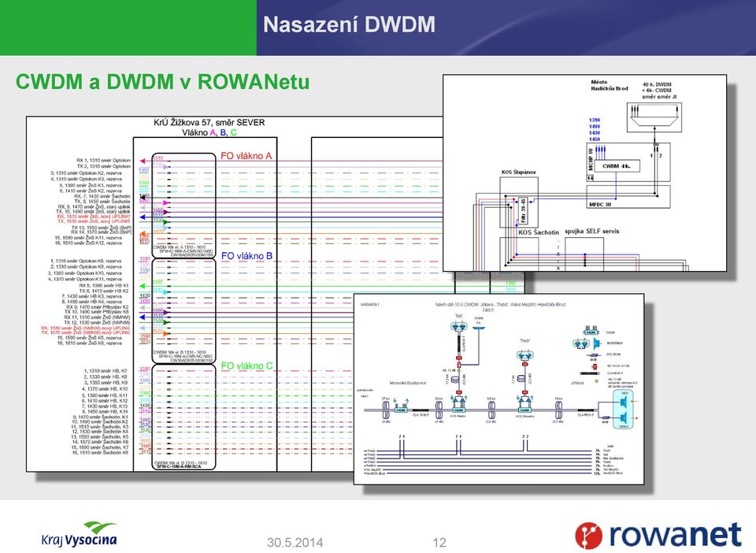Select row "1, 1310 směr HB, K7"
Image resolution: width=756 pixels, height=553 pixels.
point(106,371)
